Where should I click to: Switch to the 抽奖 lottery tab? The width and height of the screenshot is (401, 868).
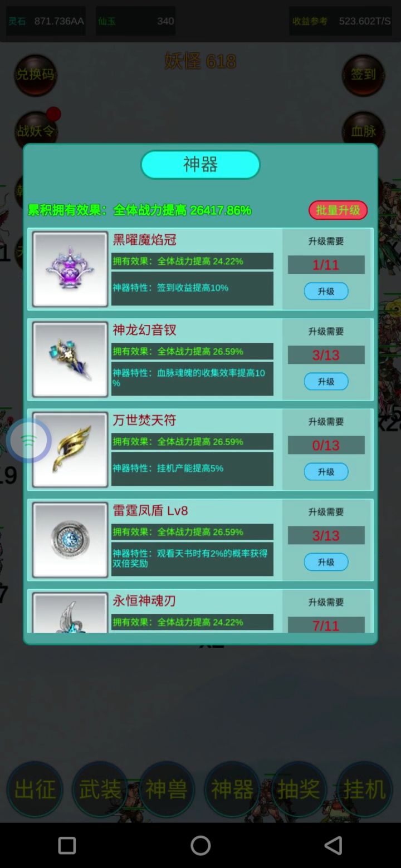[299, 789]
